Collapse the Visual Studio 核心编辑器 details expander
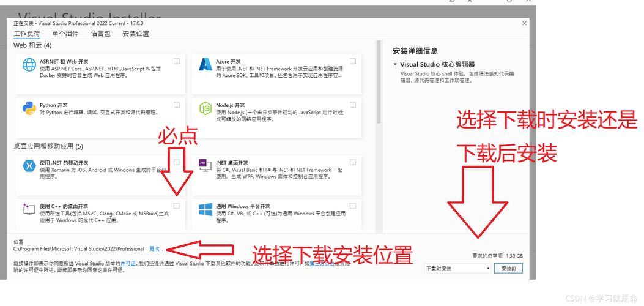Screen dimensions: 644x306 (x=395, y=64)
